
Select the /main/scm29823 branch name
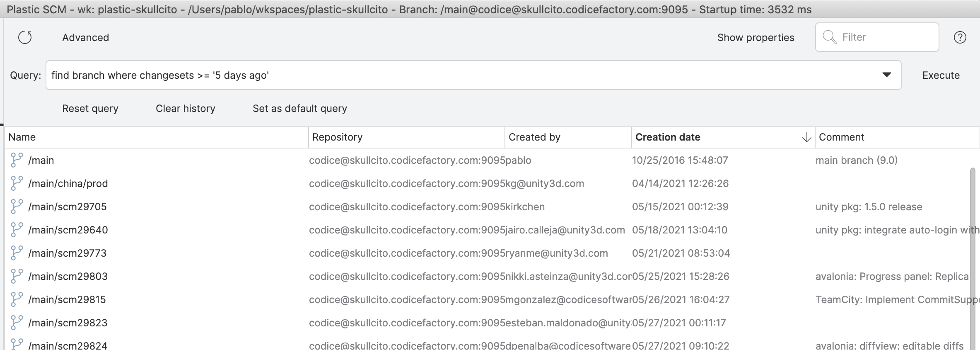(x=68, y=323)
